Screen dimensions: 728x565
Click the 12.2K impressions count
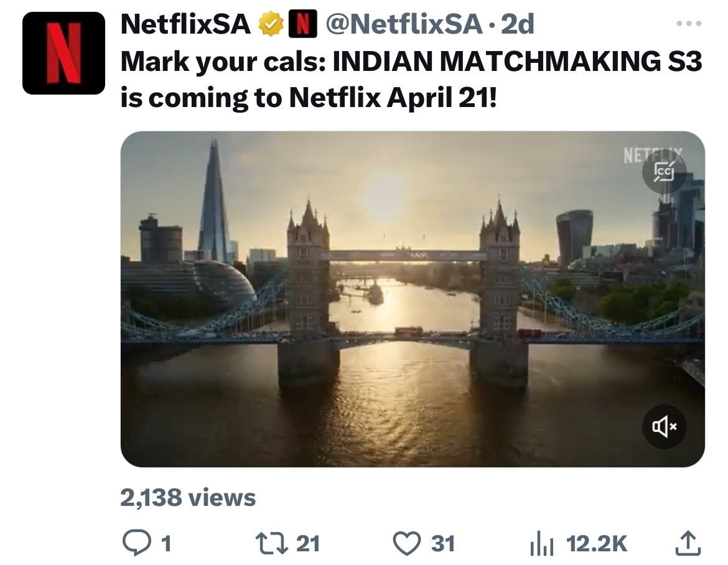pos(597,543)
